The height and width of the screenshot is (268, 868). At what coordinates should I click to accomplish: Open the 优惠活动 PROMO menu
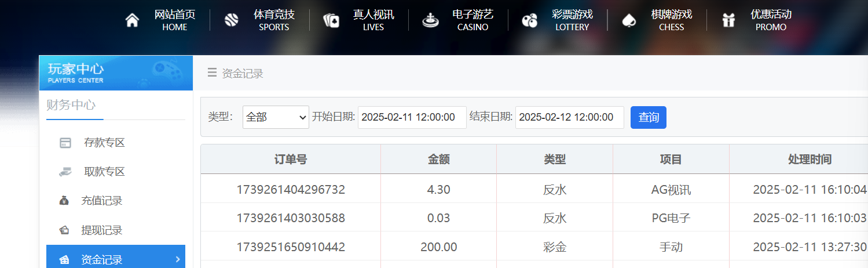click(x=771, y=20)
